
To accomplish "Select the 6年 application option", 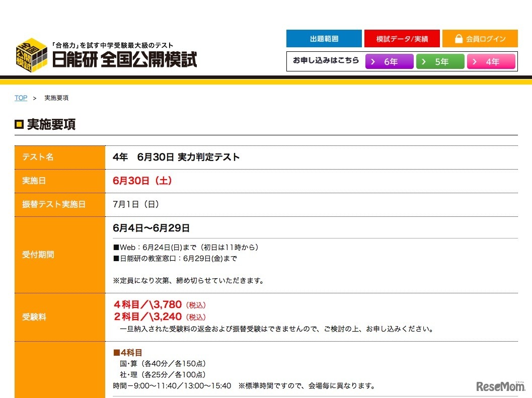I will pyautogui.click(x=389, y=61).
